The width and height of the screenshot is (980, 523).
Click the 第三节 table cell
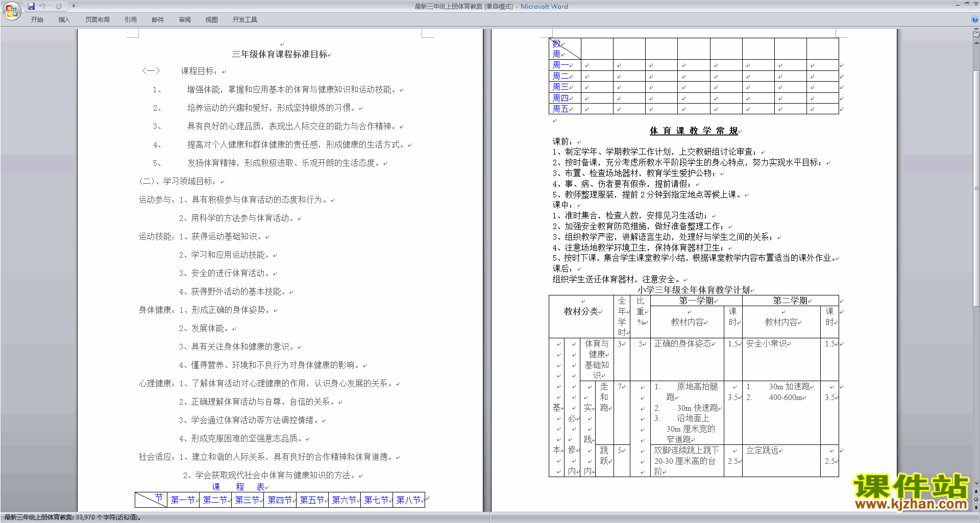(x=248, y=500)
